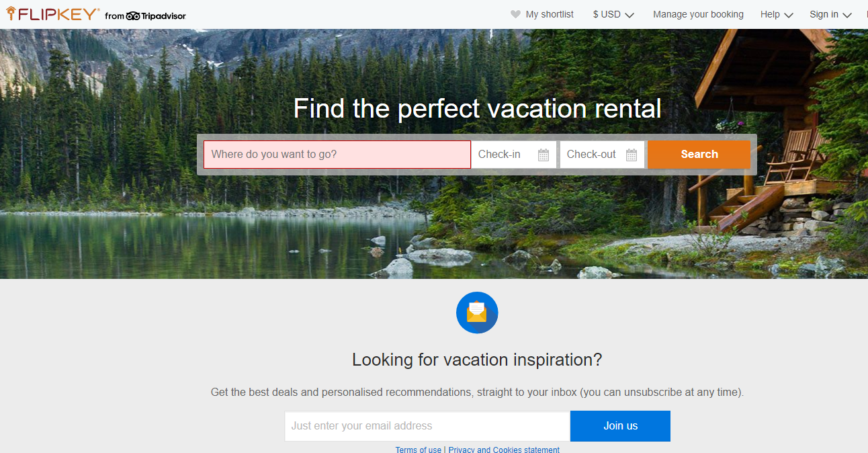Open the Check-out calendar icon
Viewport: 868px width, 453px height.
[632, 155]
